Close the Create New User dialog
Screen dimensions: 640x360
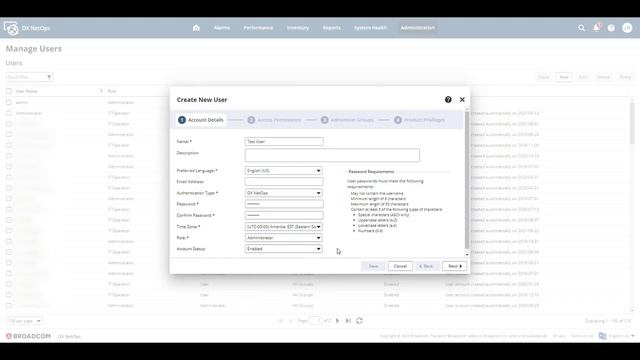[462, 100]
